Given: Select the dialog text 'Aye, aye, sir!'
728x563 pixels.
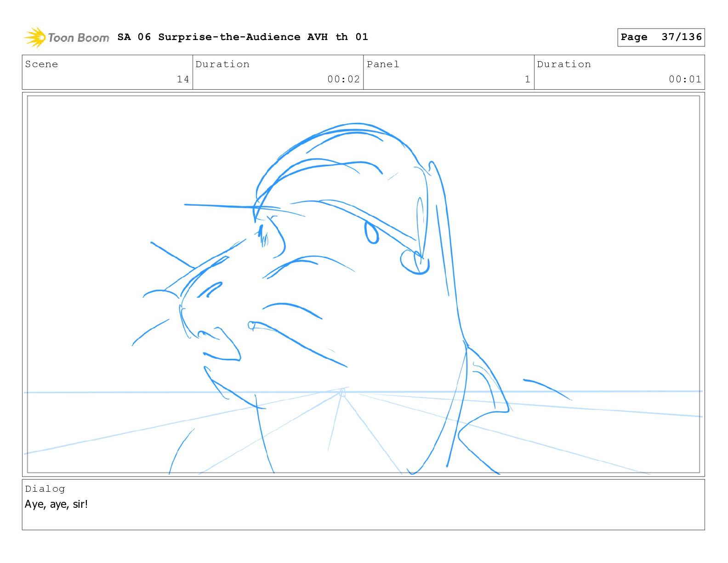Looking at the screenshot, I should 56,504.
